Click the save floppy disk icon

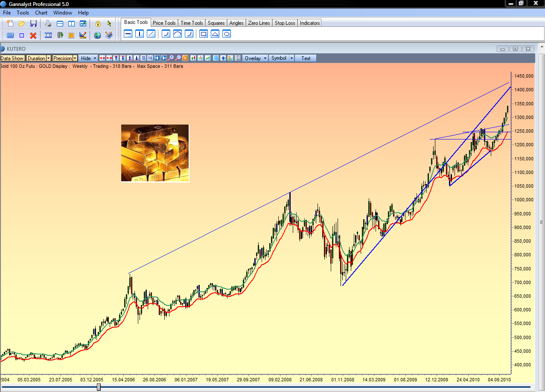click(33, 24)
